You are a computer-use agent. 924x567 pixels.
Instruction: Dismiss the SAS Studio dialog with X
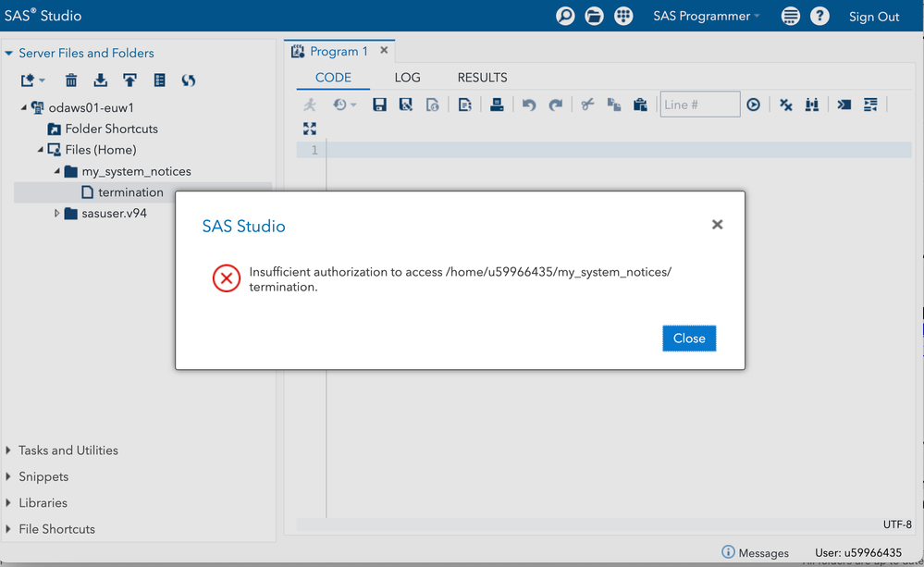coord(717,225)
